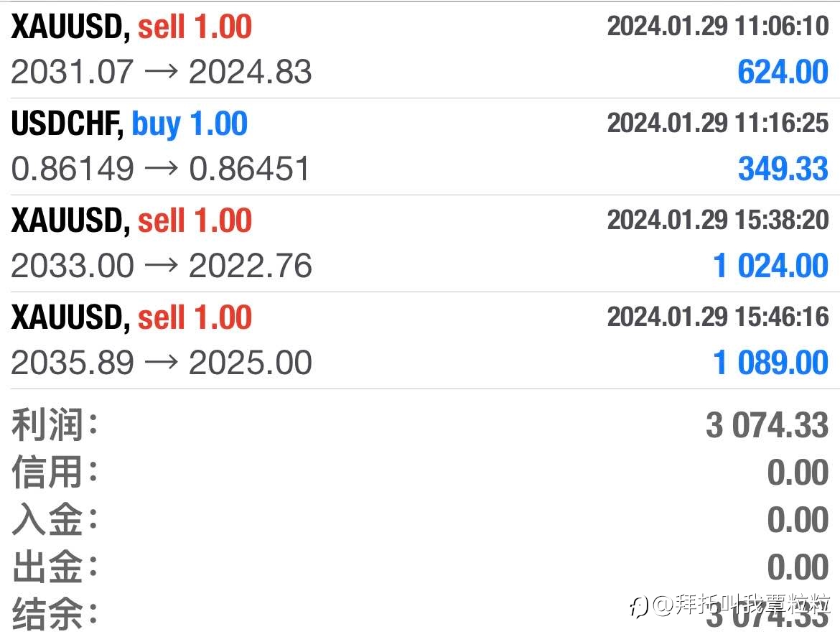Click the 2024.01.29 11:06:10 timestamp
840x642 pixels.
[x=717, y=27]
